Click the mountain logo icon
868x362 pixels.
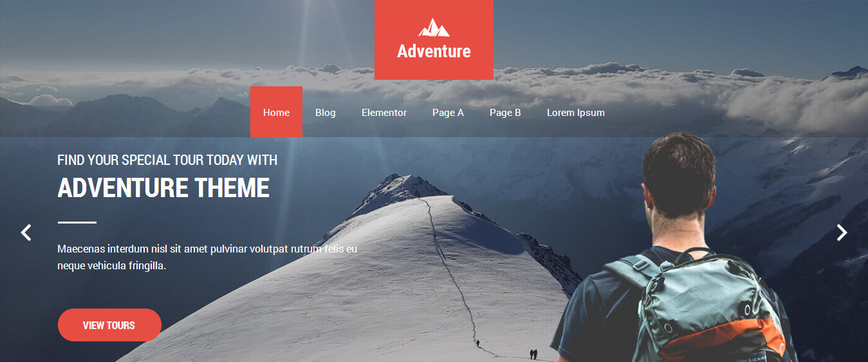pyautogui.click(x=434, y=28)
